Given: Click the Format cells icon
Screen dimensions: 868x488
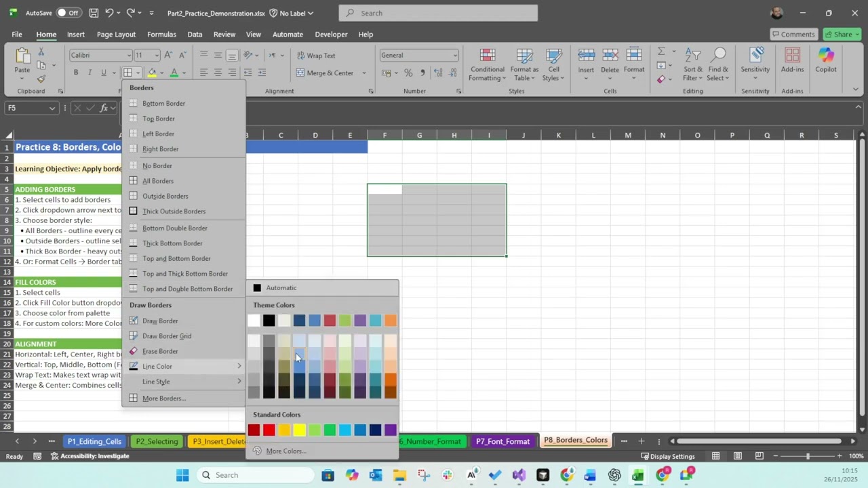Looking at the screenshot, I should tap(634, 56).
